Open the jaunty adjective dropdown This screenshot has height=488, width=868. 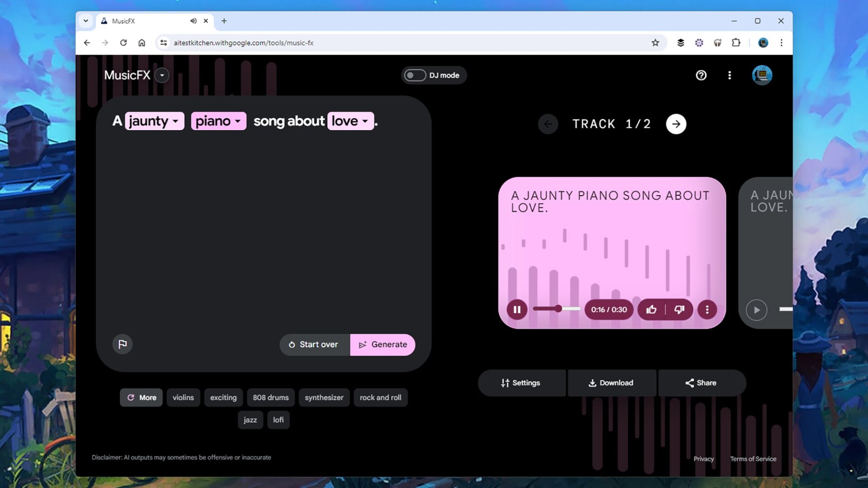coord(154,121)
